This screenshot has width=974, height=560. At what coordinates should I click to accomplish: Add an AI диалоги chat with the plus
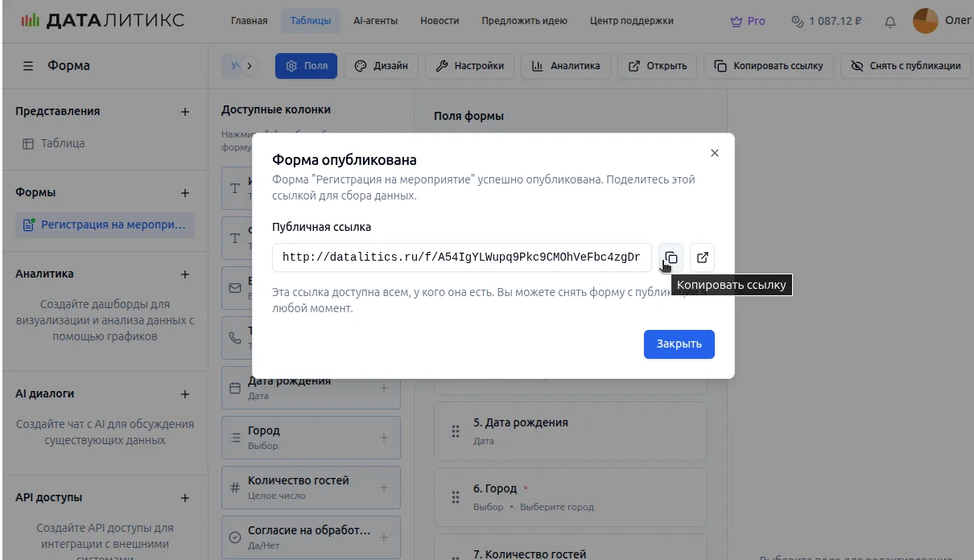[x=185, y=394]
